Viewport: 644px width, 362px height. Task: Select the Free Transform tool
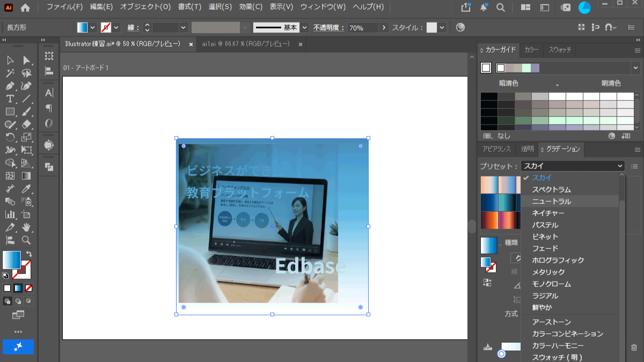26,150
